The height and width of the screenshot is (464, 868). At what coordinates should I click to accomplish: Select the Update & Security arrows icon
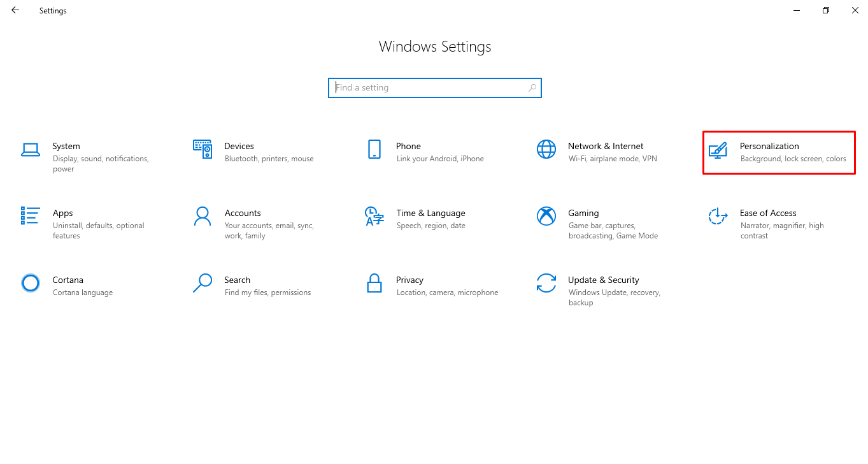(x=546, y=283)
